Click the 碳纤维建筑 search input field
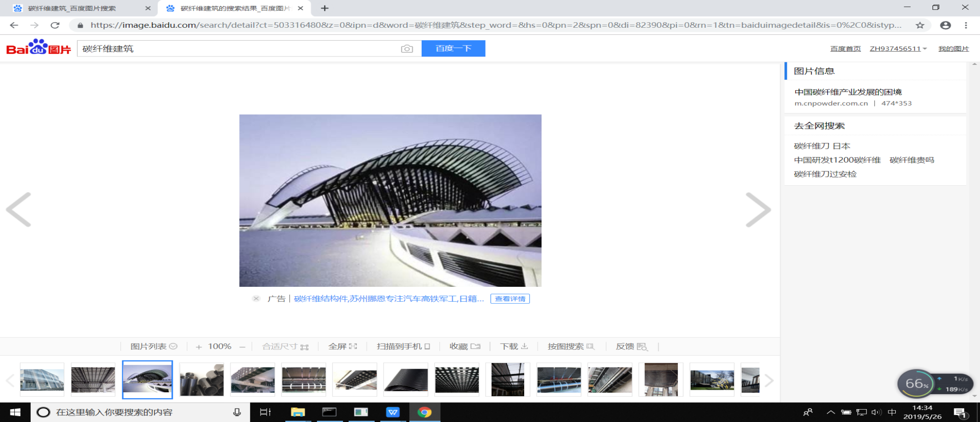Image resolution: width=980 pixels, height=422 pixels. pos(238,49)
